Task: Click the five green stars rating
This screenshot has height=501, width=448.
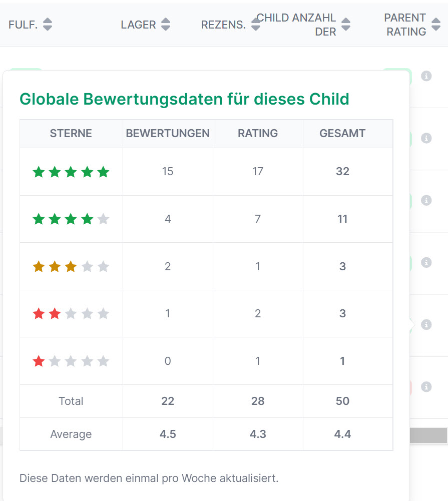Action: 71,172
